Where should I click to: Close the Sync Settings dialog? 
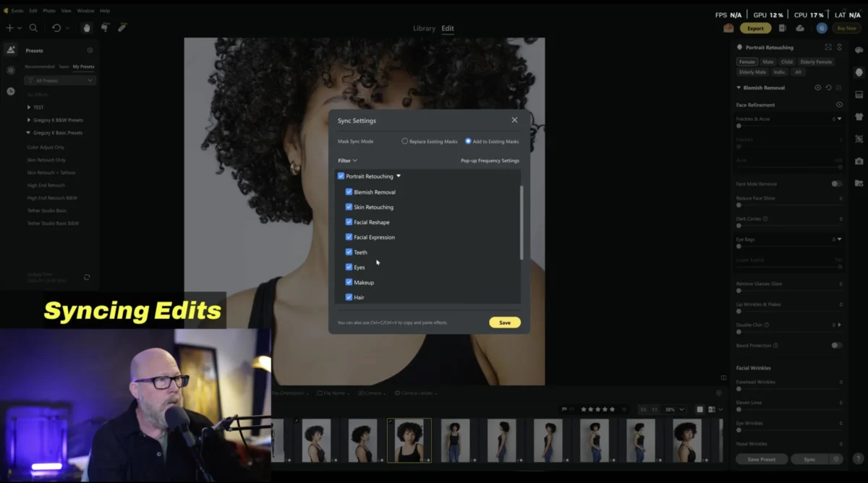tap(514, 120)
